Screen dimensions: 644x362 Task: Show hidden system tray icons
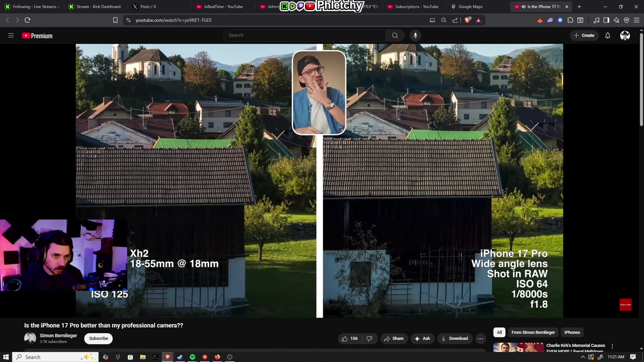pyautogui.click(x=583, y=357)
